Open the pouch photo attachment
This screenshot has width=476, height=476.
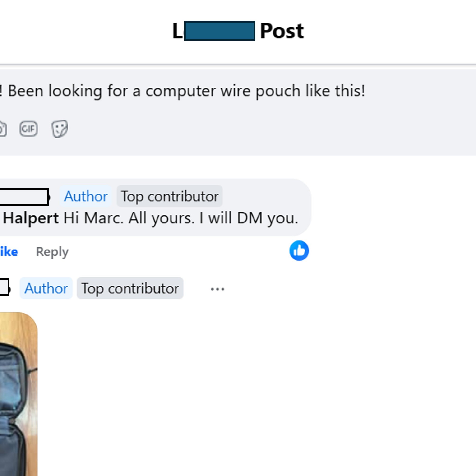[19, 394]
